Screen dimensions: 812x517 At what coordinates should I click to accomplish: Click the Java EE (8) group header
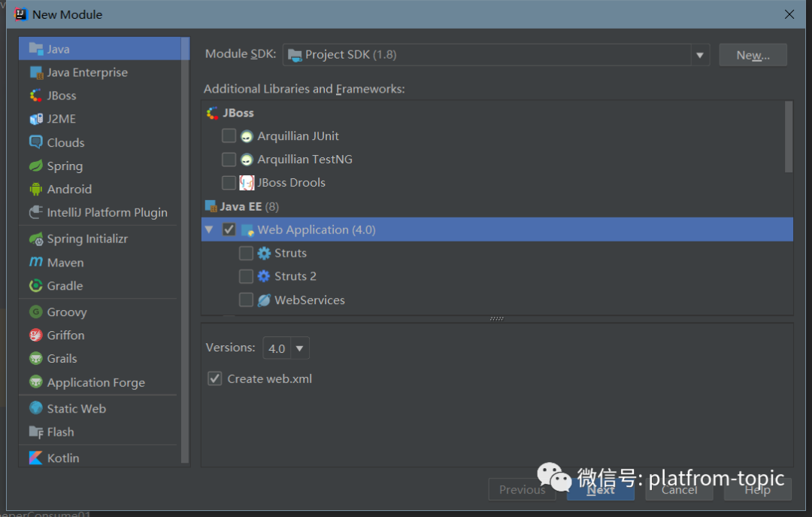click(242, 206)
